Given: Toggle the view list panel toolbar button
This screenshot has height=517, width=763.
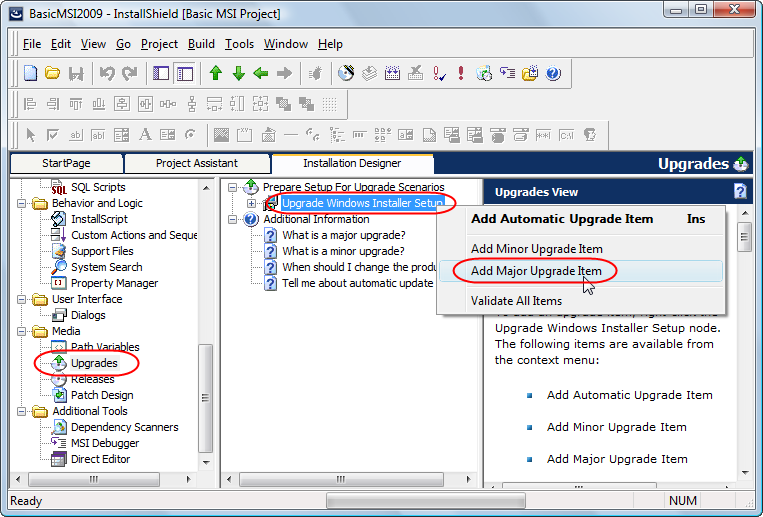Looking at the screenshot, I should [x=162, y=73].
